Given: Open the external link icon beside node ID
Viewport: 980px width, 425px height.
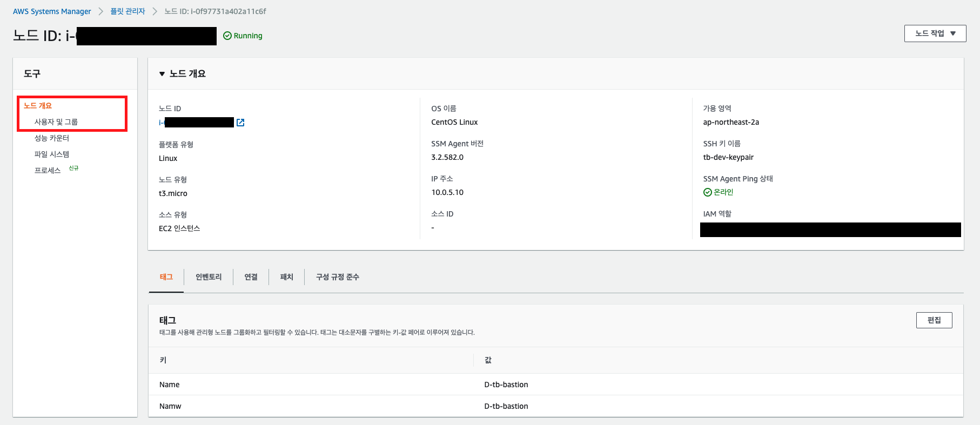Looking at the screenshot, I should (240, 123).
